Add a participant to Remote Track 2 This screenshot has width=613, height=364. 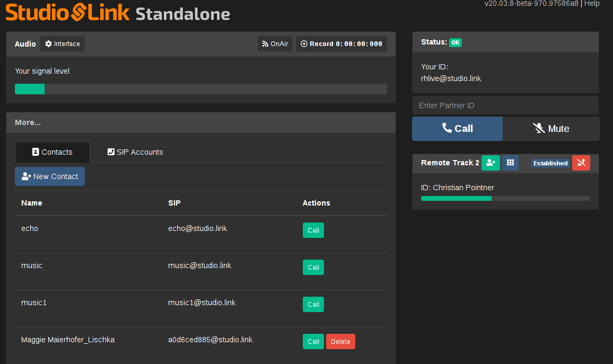pyautogui.click(x=491, y=163)
